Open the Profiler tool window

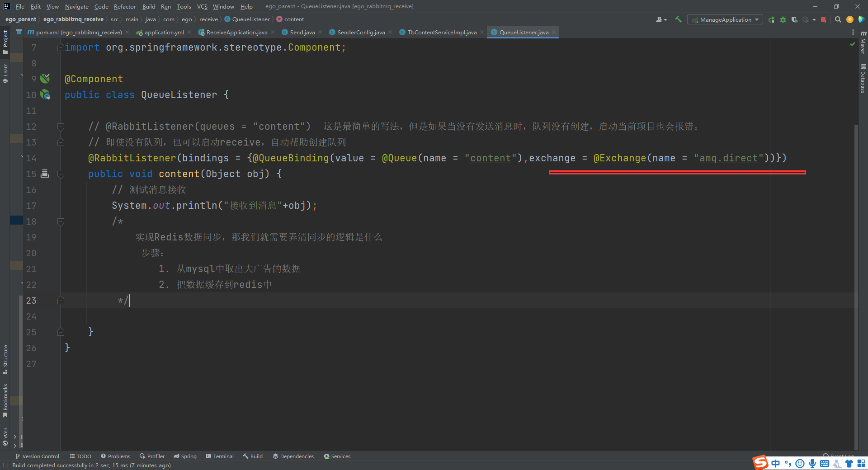[152, 456]
